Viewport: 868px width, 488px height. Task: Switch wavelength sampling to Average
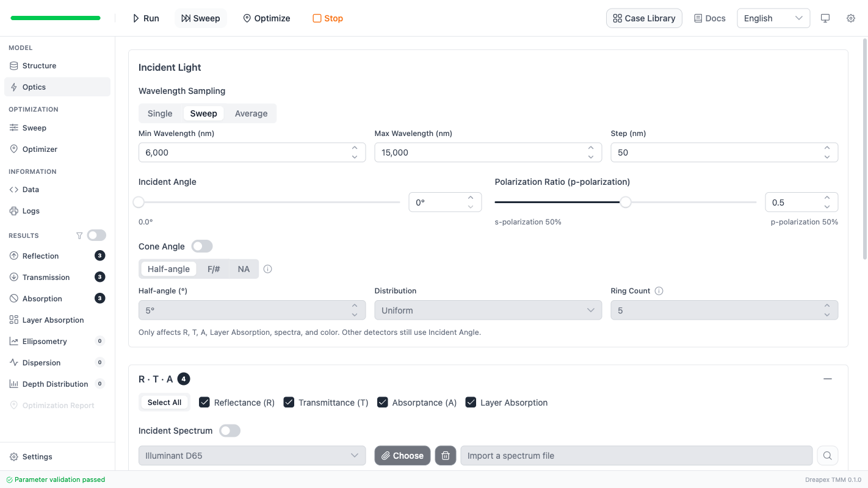coord(251,113)
